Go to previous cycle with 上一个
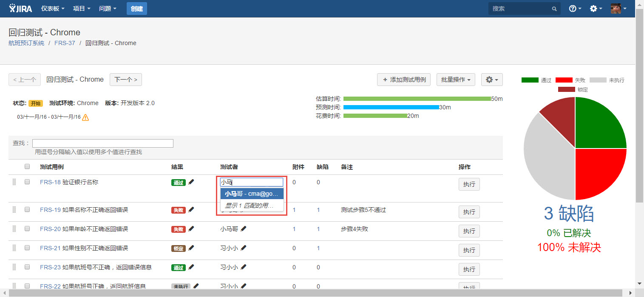Image resolution: width=644 pixels, height=297 pixels. [x=25, y=80]
